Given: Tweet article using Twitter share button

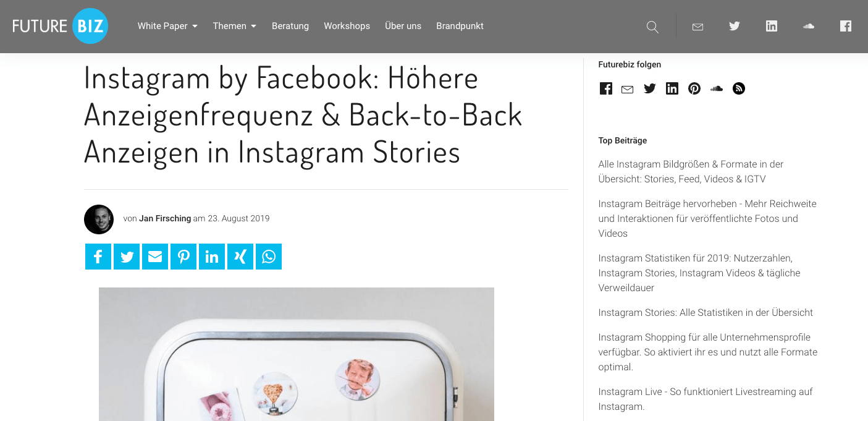Looking at the screenshot, I should click(x=127, y=257).
